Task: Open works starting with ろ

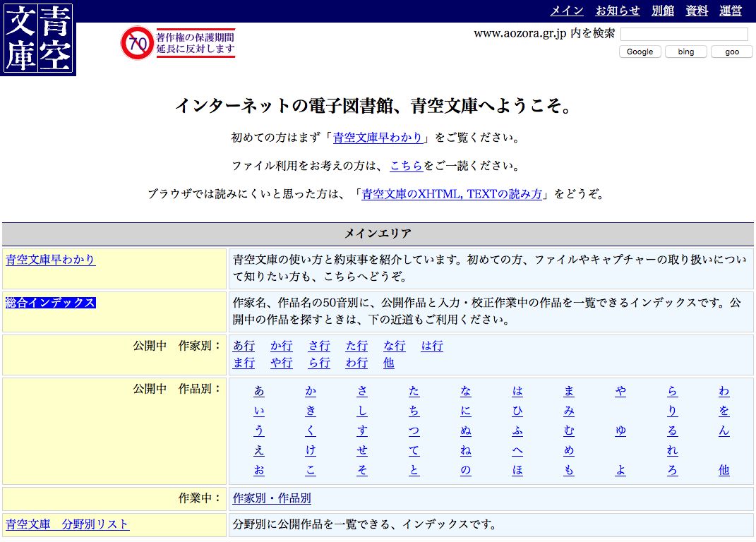Action: [x=673, y=470]
